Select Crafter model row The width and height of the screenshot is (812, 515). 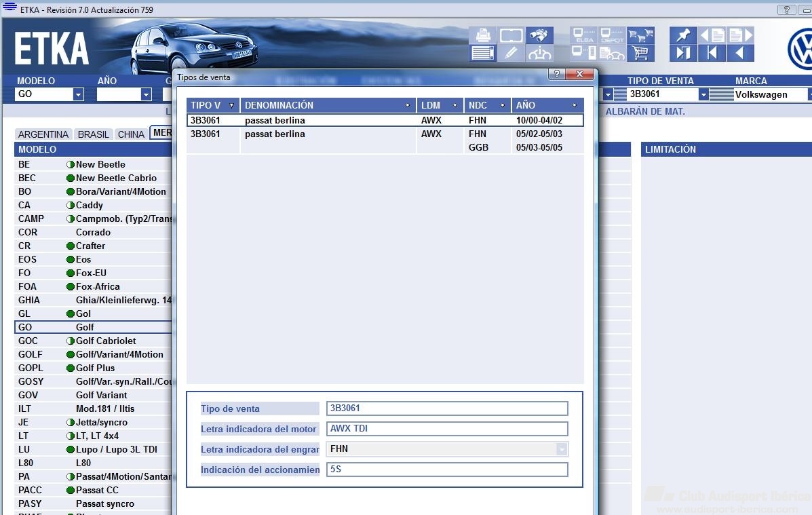tap(93, 246)
